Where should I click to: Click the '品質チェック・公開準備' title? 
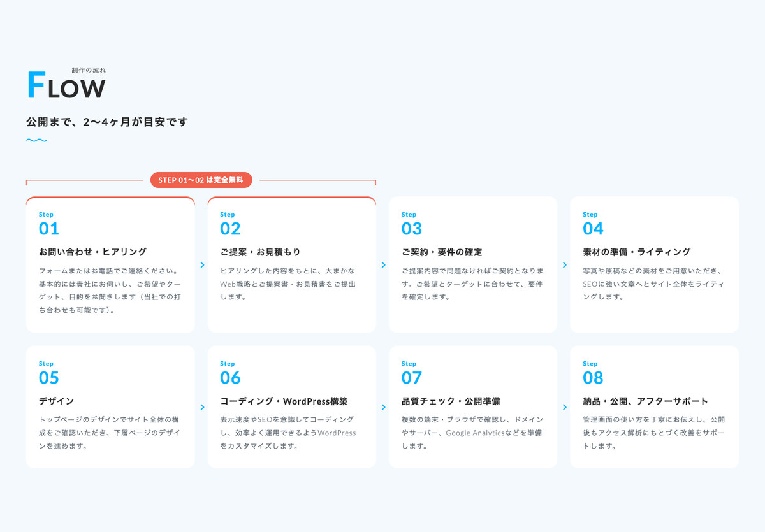coord(451,401)
